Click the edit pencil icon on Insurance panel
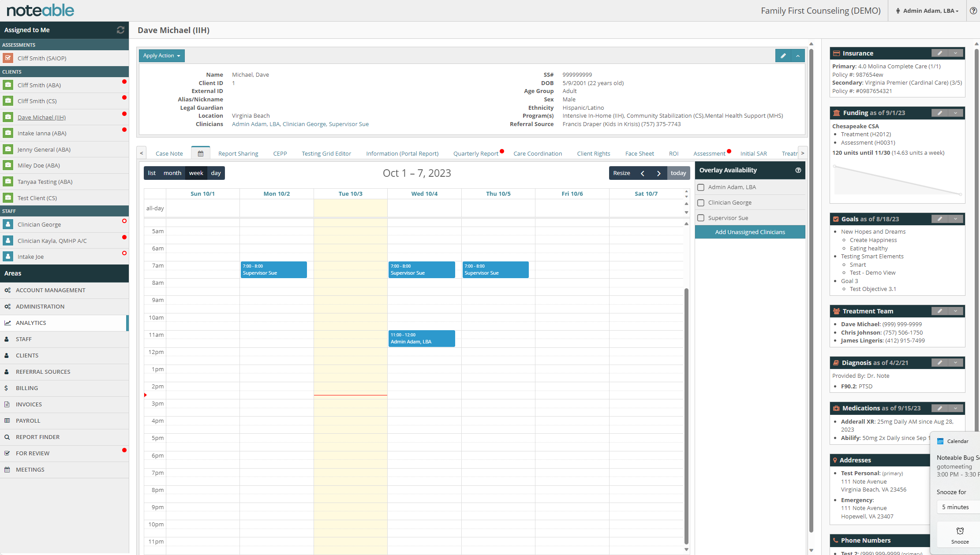Viewport: 980px width, 555px height. coord(939,53)
